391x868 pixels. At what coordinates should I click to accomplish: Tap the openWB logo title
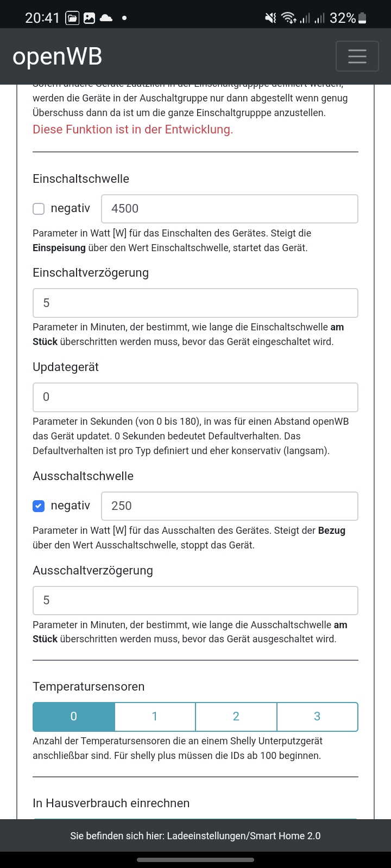pyautogui.click(x=58, y=56)
